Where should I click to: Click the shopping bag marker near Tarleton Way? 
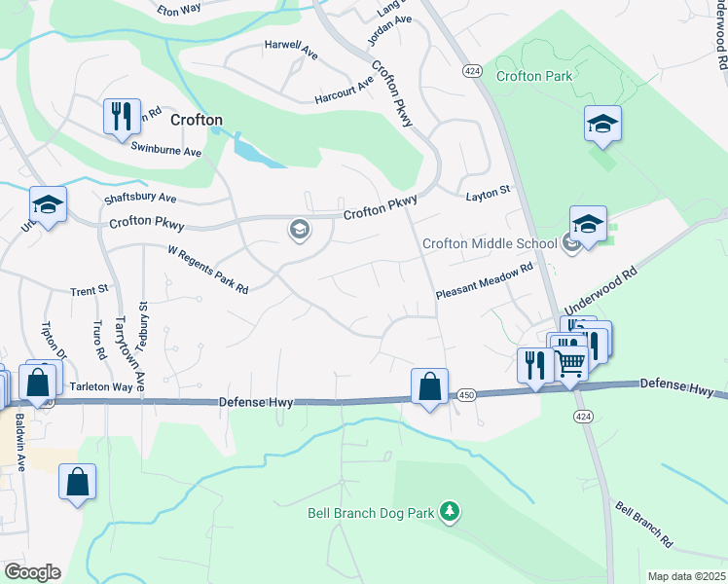tap(38, 383)
